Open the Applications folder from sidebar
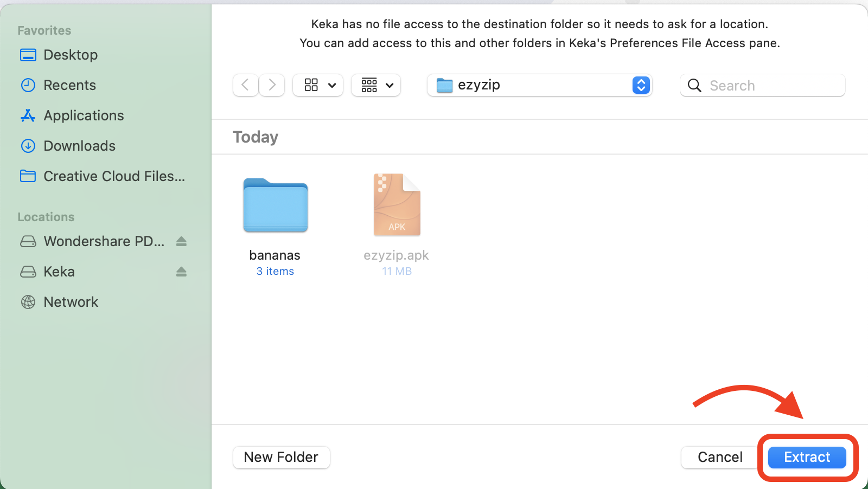The height and width of the screenshot is (489, 868). point(83,115)
